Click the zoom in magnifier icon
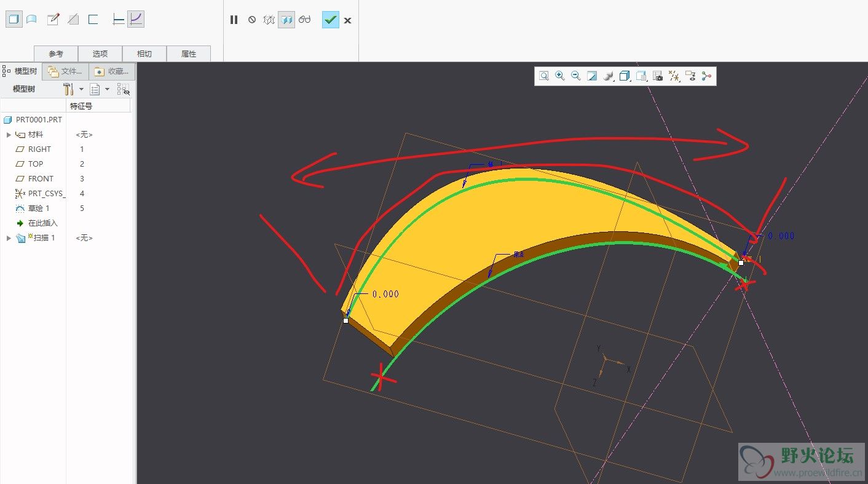 tap(560, 76)
